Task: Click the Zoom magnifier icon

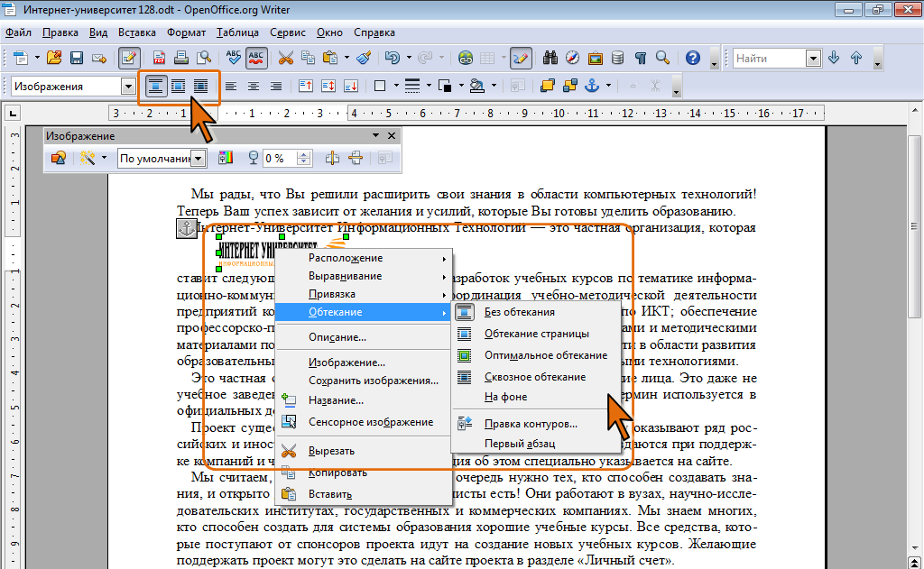Action: click(x=663, y=58)
